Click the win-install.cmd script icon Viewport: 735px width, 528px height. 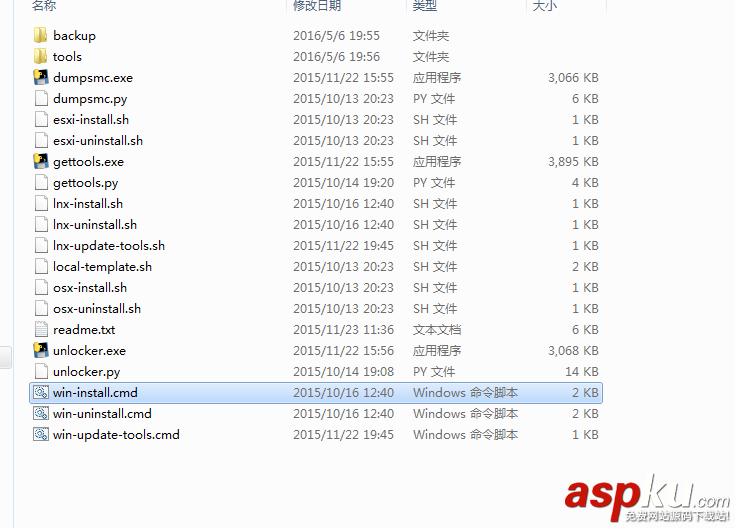pyautogui.click(x=41, y=392)
